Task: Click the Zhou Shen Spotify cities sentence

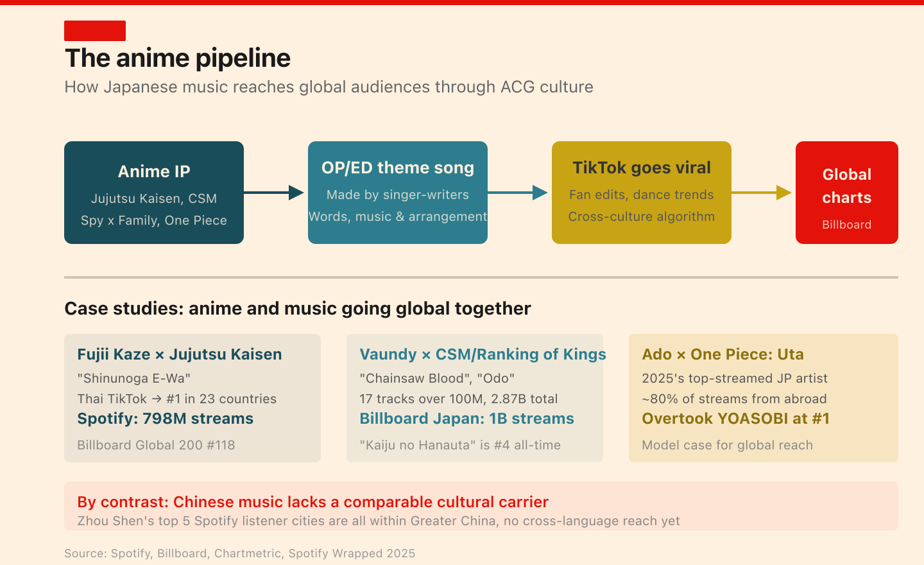Action: pyautogui.click(x=379, y=521)
